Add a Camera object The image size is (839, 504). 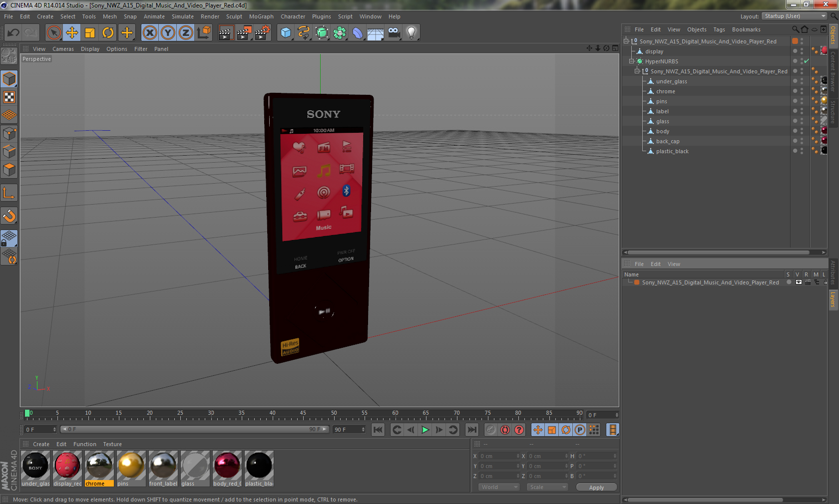[394, 33]
